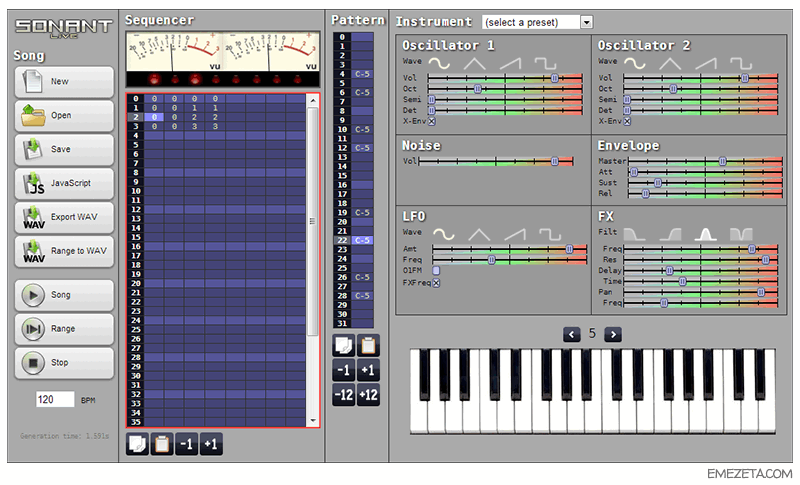Screen dimensions: 800x485
Task: Toggle LFO O1FM checkbox
Action: (436, 270)
